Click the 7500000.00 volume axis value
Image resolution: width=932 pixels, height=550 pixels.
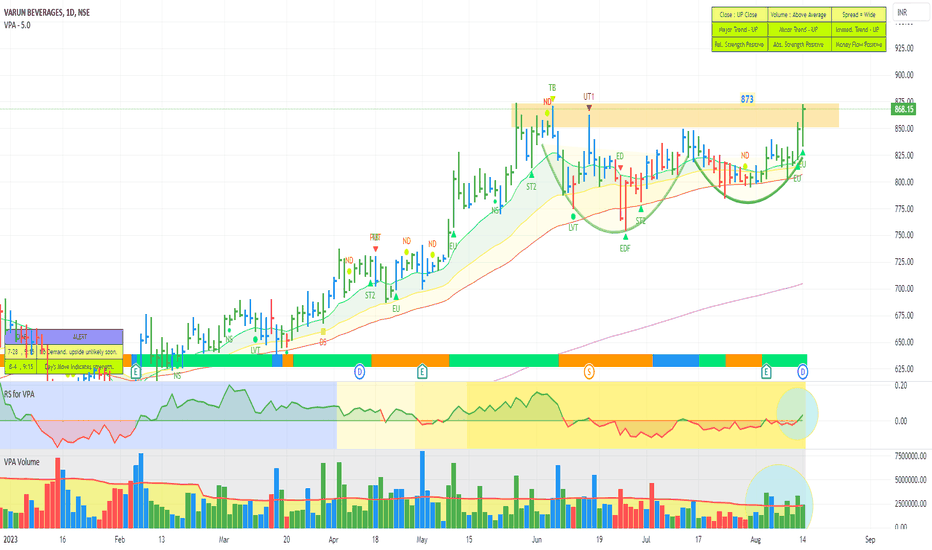click(910, 456)
